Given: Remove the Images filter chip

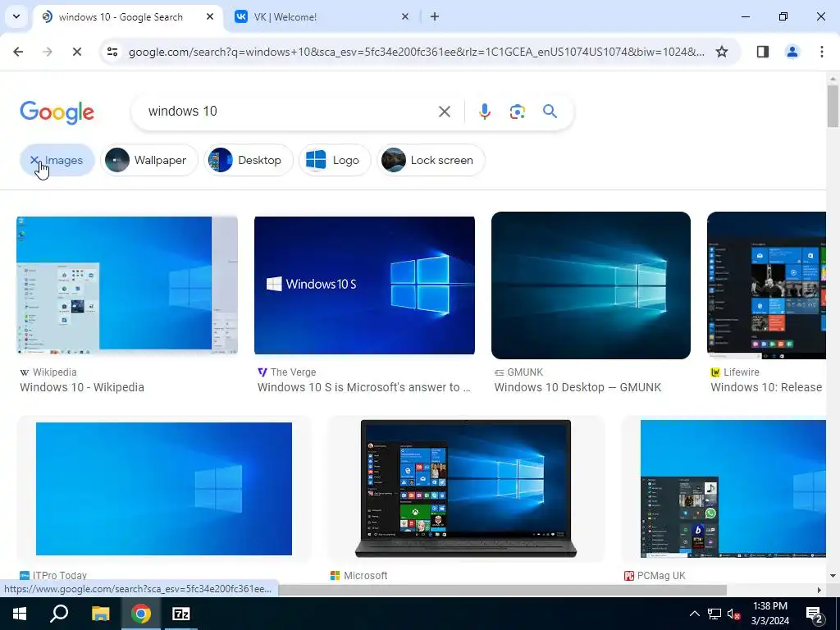Looking at the screenshot, I should tap(57, 160).
